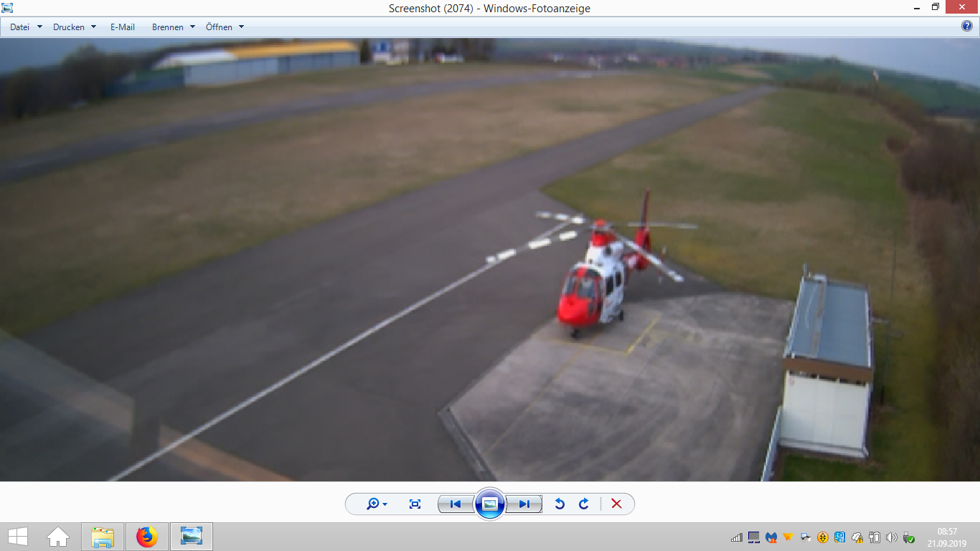Click the Photo Viewer title bar app icon
This screenshot has width=980, height=551.
point(8,8)
